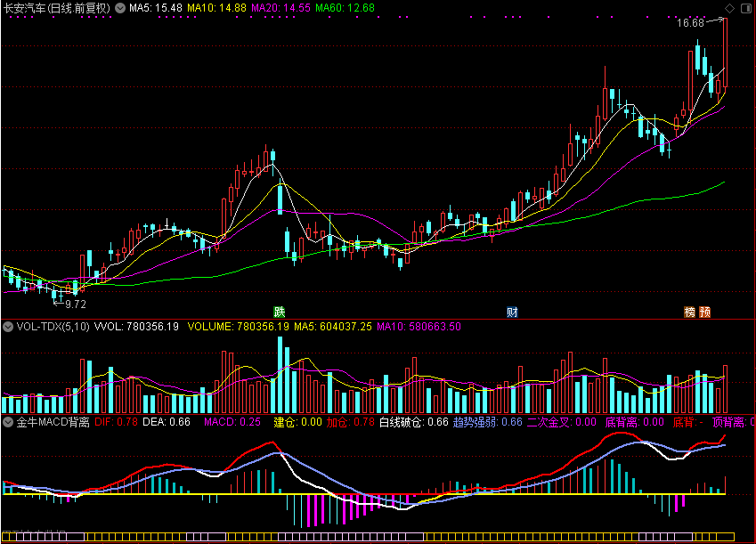This screenshot has width=756, height=544.
Task: Toggle the side panel icon at top right
Action: [x=745, y=8]
